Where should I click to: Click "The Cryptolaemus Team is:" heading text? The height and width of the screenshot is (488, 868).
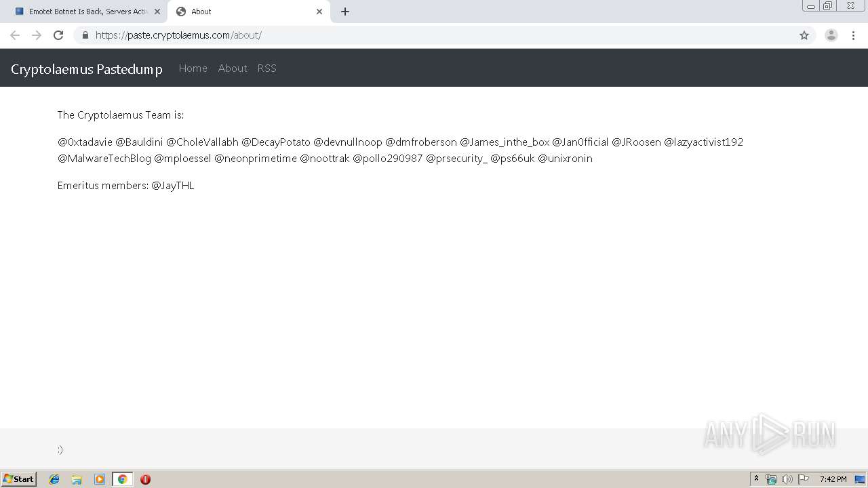[x=121, y=115]
